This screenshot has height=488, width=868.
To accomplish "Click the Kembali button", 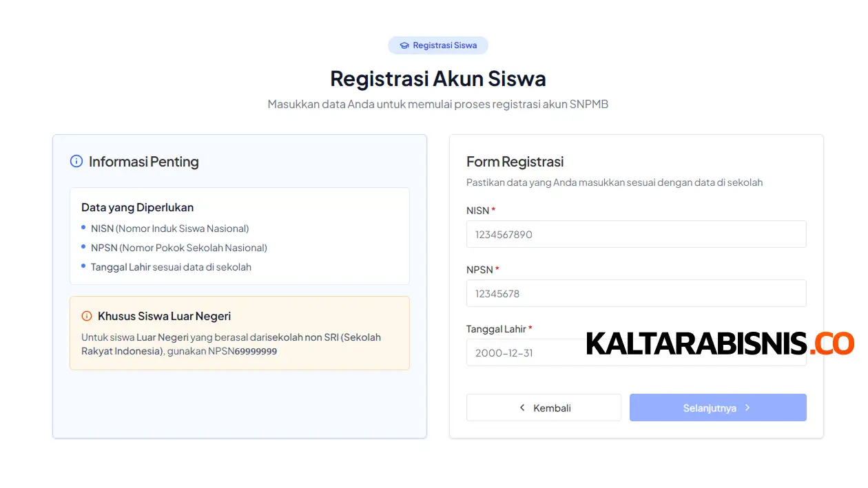I will 544,407.
